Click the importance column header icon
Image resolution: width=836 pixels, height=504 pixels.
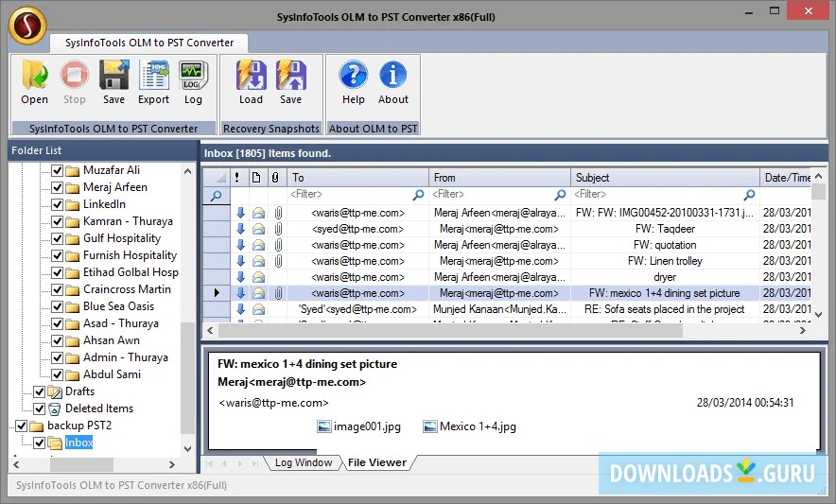(x=236, y=178)
